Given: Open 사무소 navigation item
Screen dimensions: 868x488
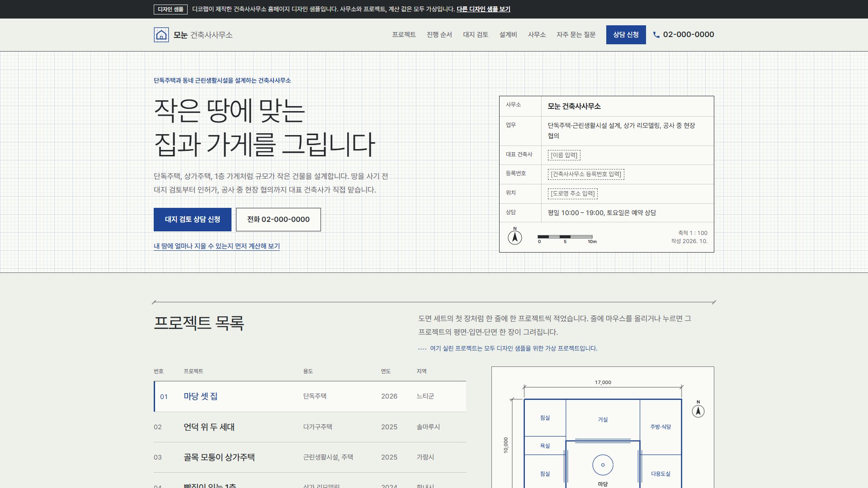Looking at the screenshot, I should 537,35.
